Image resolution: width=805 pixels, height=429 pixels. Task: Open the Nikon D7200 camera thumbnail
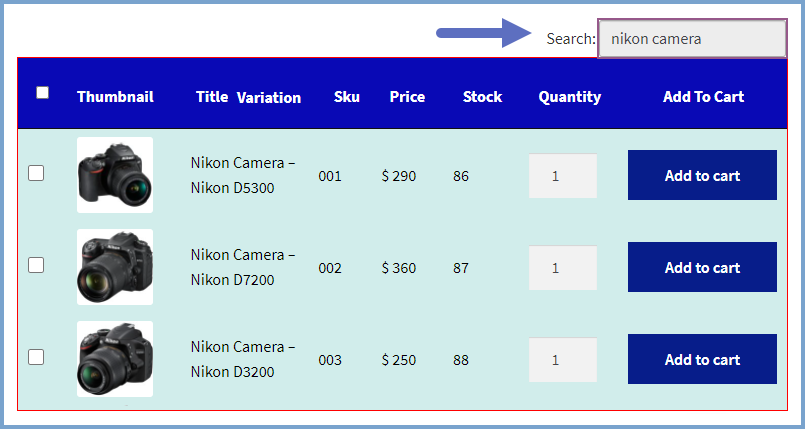[115, 267]
